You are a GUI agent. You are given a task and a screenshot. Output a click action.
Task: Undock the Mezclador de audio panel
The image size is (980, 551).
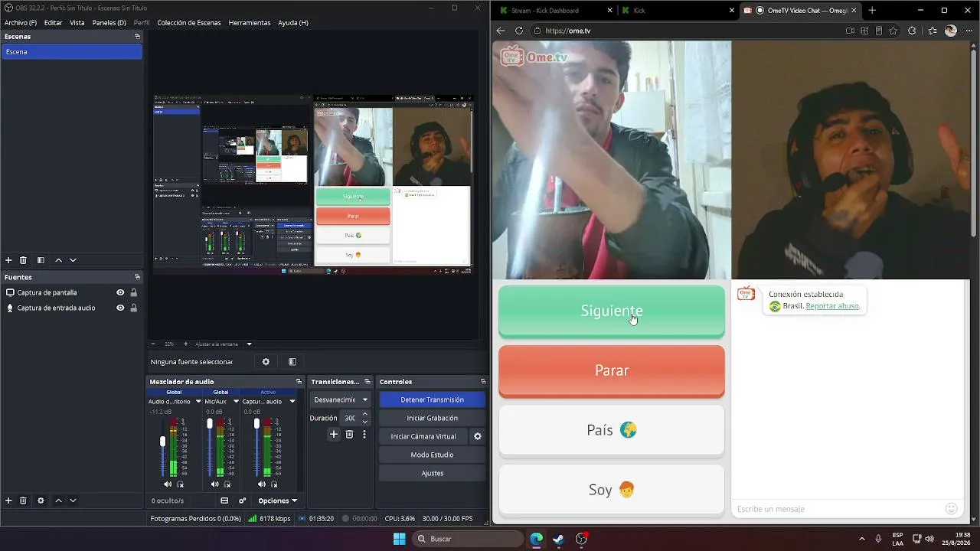click(x=299, y=381)
